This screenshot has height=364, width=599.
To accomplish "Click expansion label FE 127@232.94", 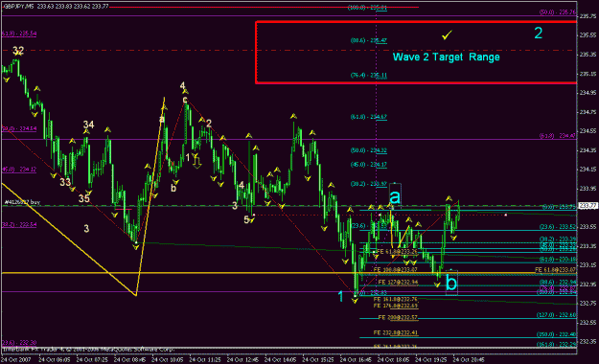I will point(398,283).
